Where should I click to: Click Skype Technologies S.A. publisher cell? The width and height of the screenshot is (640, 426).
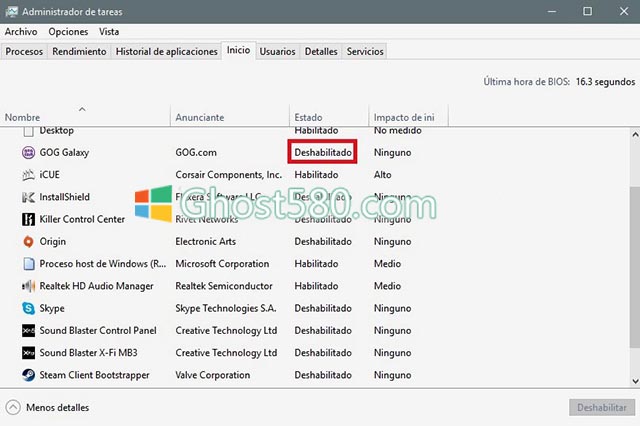pos(226,308)
